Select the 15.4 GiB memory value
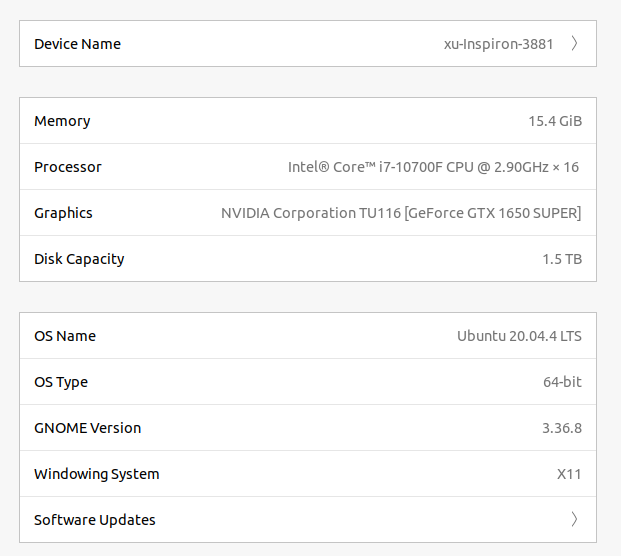This screenshot has width=621, height=556. [x=555, y=121]
